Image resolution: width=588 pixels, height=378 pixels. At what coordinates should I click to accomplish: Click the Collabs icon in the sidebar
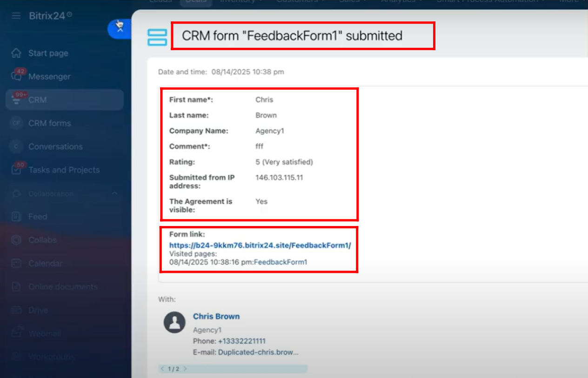coord(16,240)
